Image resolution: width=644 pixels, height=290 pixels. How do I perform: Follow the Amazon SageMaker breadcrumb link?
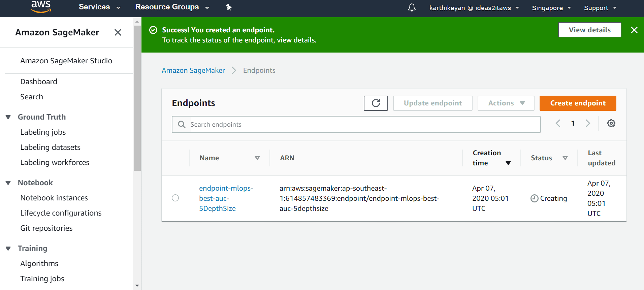coord(193,70)
